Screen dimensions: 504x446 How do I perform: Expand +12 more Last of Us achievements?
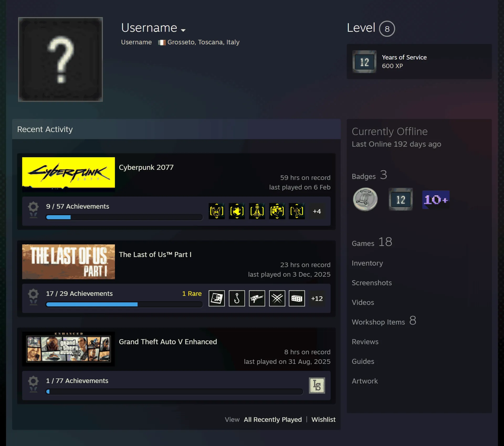click(x=317, y=298)
